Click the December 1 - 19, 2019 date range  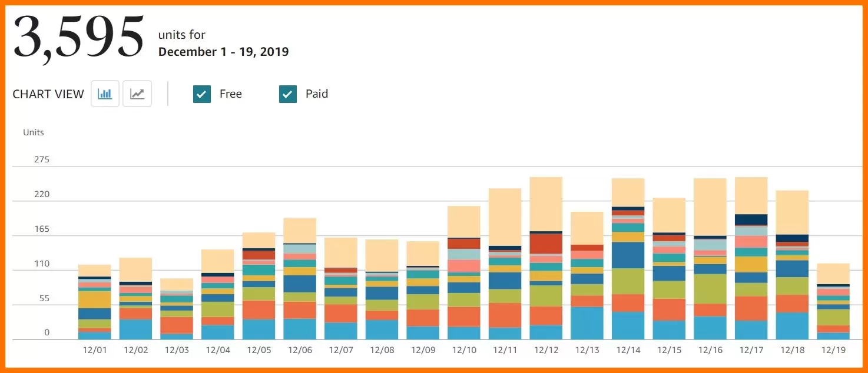coord(223,52)
